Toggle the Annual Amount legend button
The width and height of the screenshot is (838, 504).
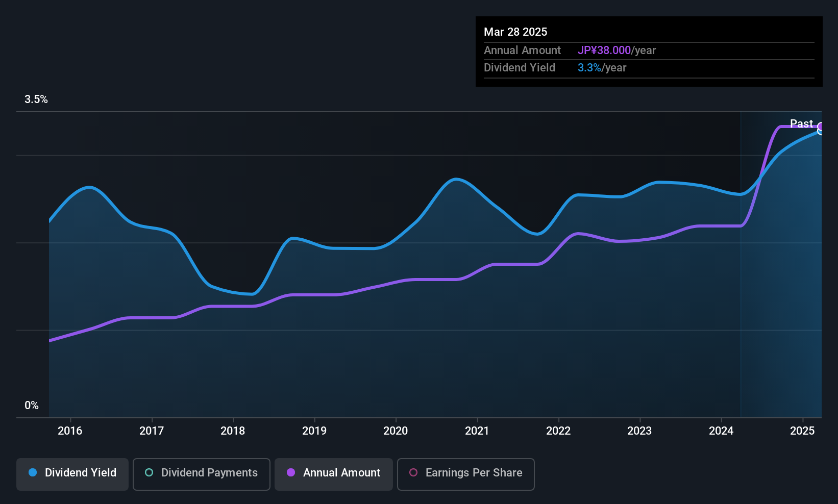point(333,474)
